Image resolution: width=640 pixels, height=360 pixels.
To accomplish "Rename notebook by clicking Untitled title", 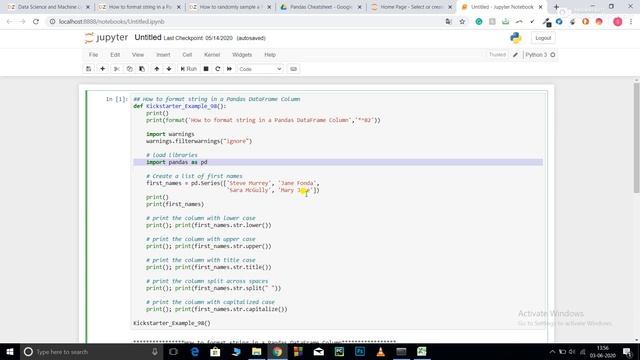I will pos(148,38).
